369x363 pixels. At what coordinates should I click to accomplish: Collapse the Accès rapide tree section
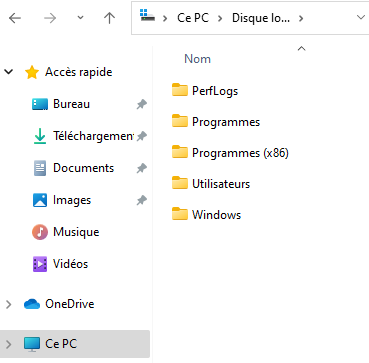click(9, 71)
